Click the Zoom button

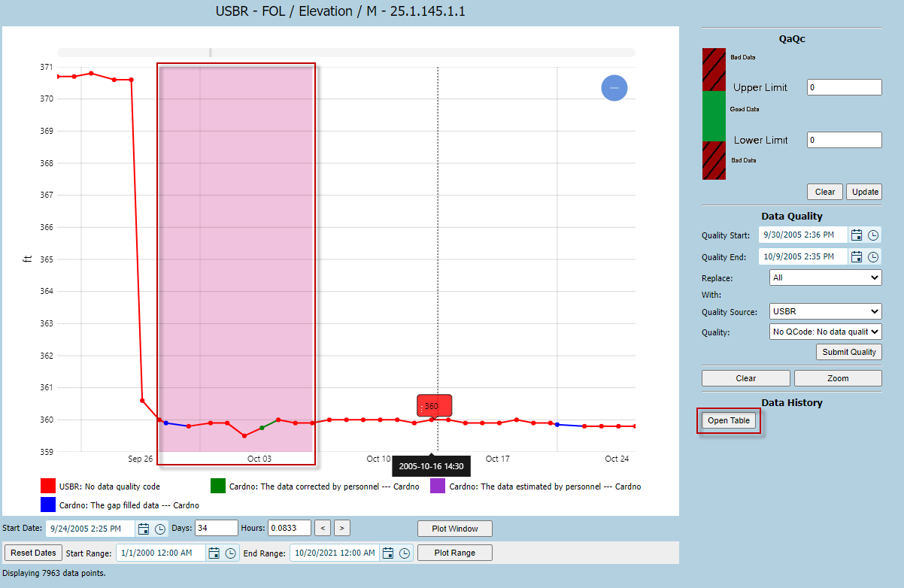click(838, 378)
